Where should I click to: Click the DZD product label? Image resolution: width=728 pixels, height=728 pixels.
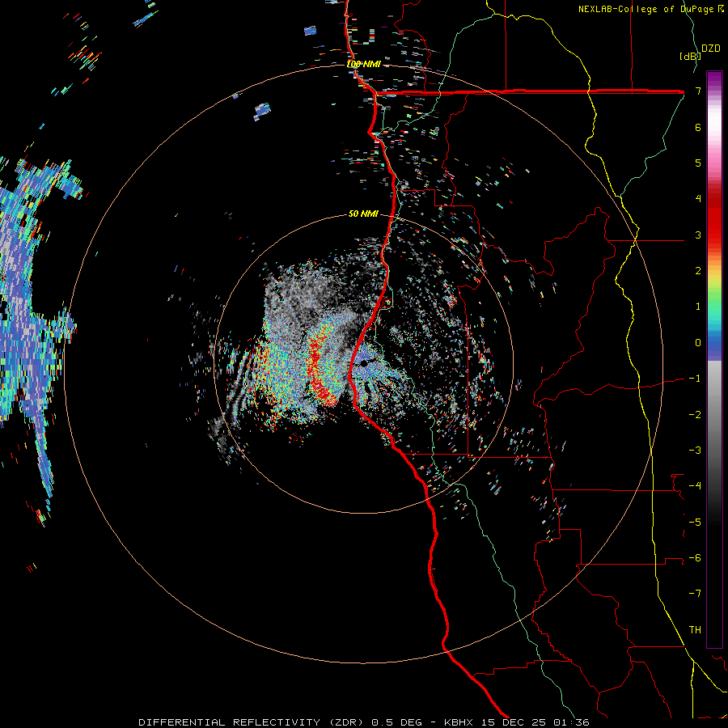[711, 49]
